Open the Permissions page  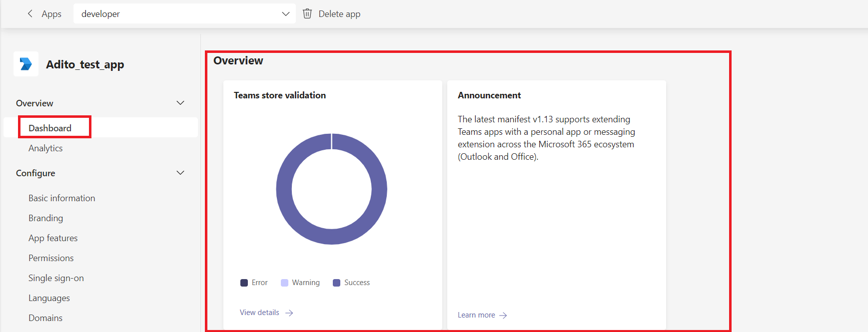click(51, 258)
